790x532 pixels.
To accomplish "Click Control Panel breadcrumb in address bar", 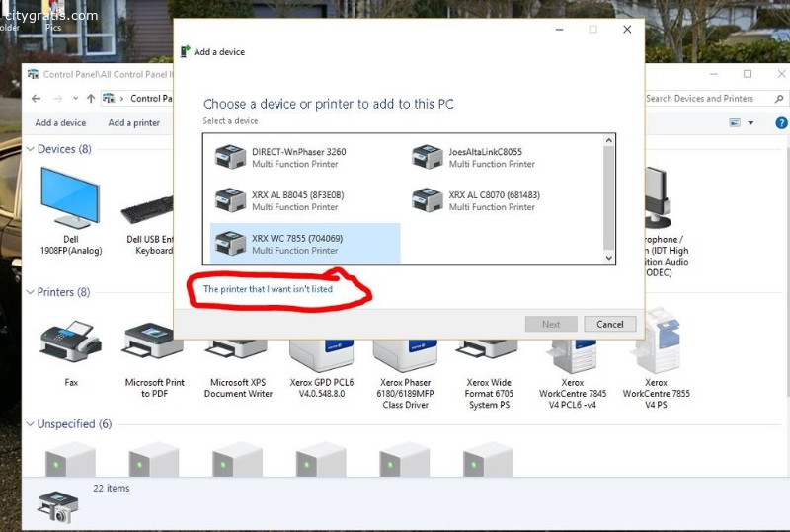I will 151,99.
